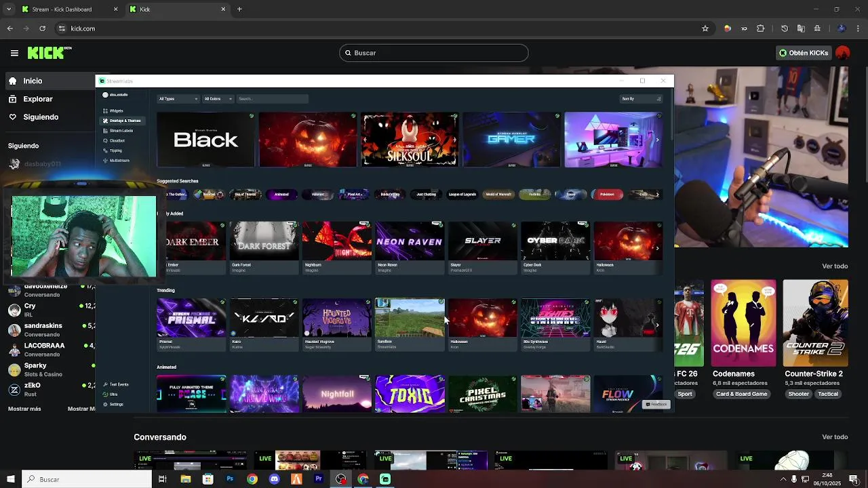
Task: Open the Prismal trending overlay
Action: click(x=191, y=324)
